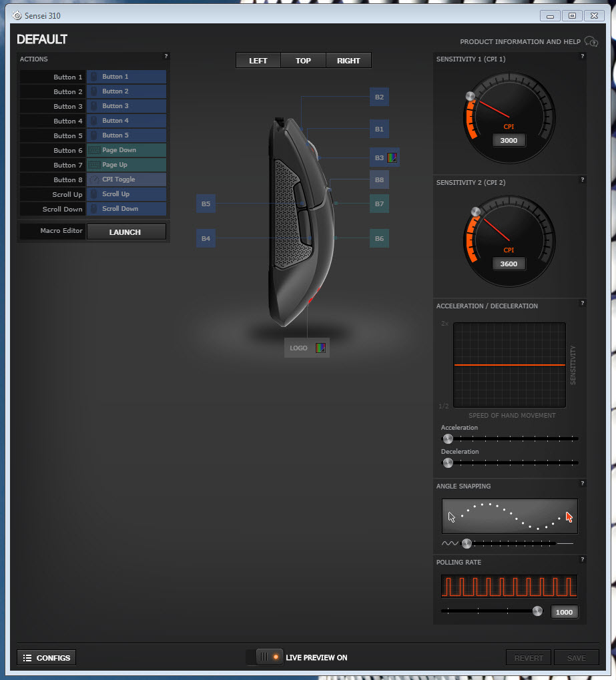Viewport: 616px width, 680px height.
Task: Open the Button 2 action dropdown
Action: coord(126,91)
